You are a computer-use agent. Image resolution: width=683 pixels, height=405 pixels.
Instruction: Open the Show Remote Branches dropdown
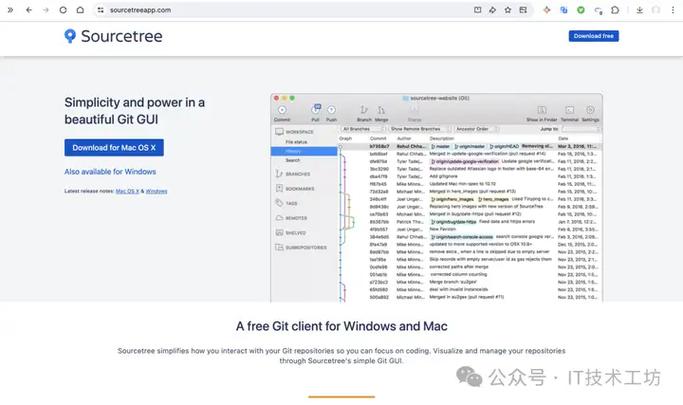click(419, 129)
